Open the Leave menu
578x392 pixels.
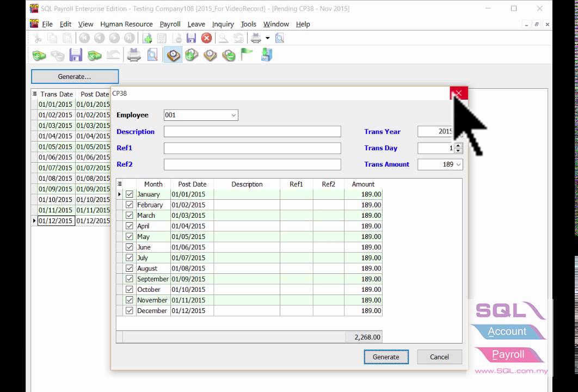click(x=196, y=24)
